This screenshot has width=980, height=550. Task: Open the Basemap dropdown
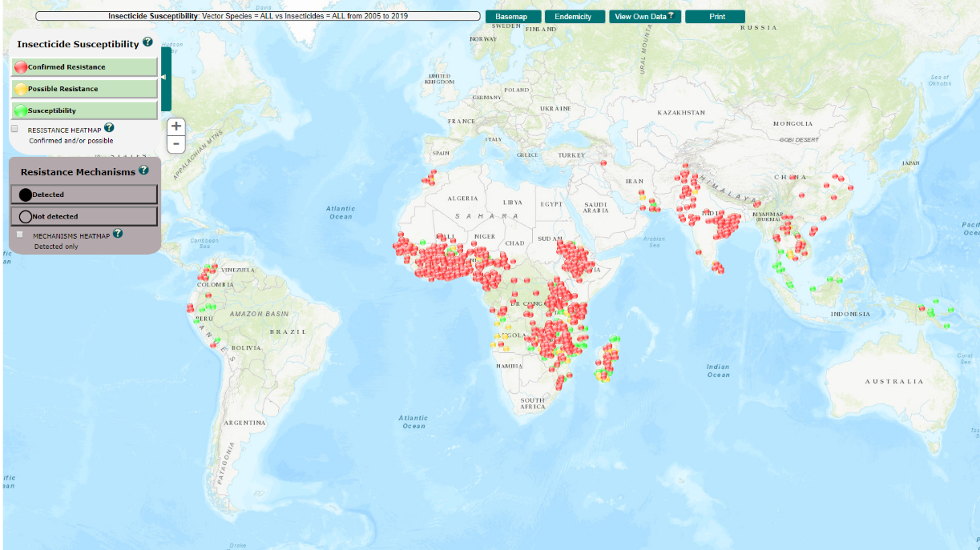[x=512, y=17]
